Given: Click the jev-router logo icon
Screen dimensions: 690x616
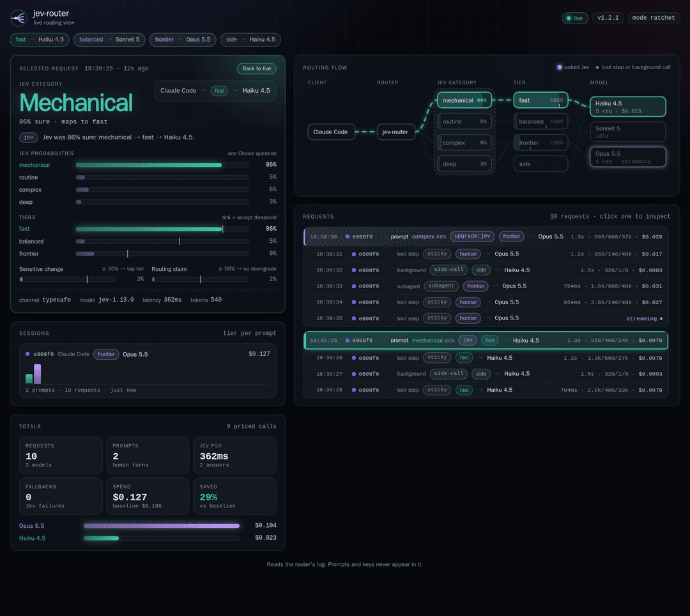Looking at the screenshot, I should [x=19, y=18].
